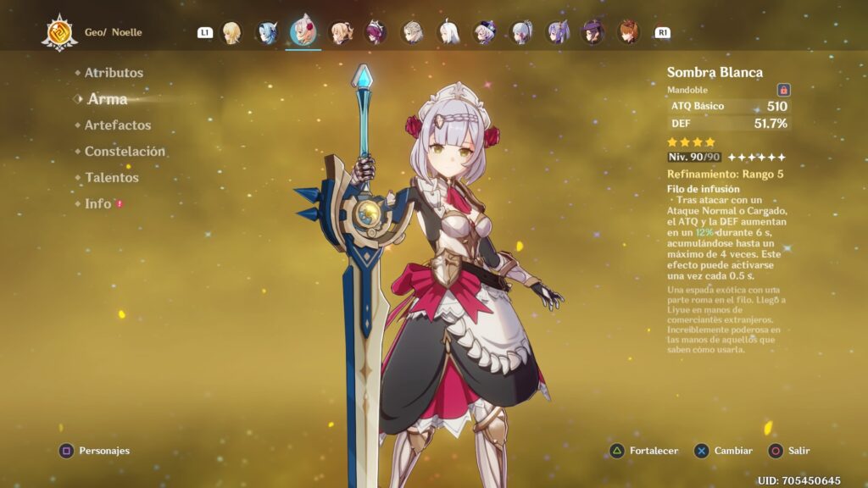Click the UID number text
The image size is (868, 488).
[798, 481]
